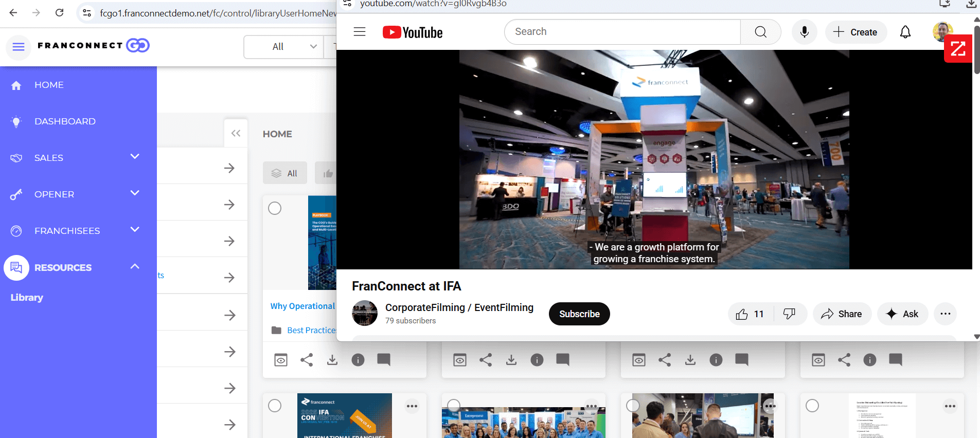Screen dimensions: 980x438
Task: Share the Why Operational document
Action: [307, 360]
